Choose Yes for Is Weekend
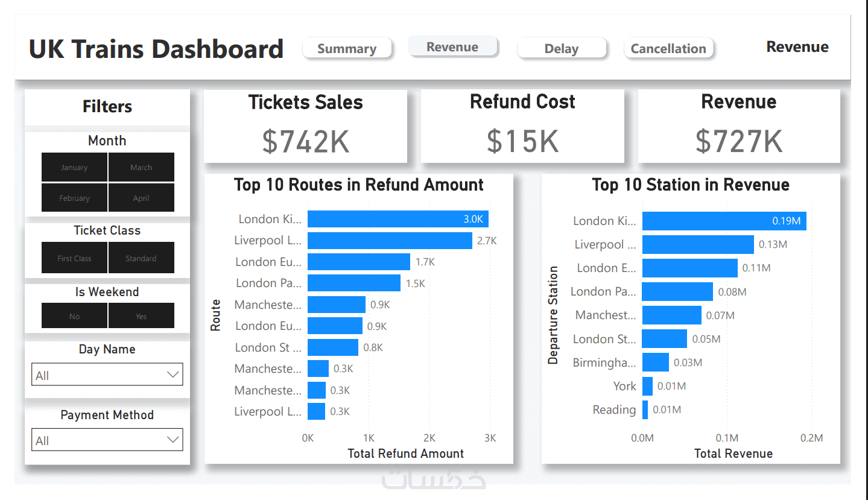 pos(141,315)
